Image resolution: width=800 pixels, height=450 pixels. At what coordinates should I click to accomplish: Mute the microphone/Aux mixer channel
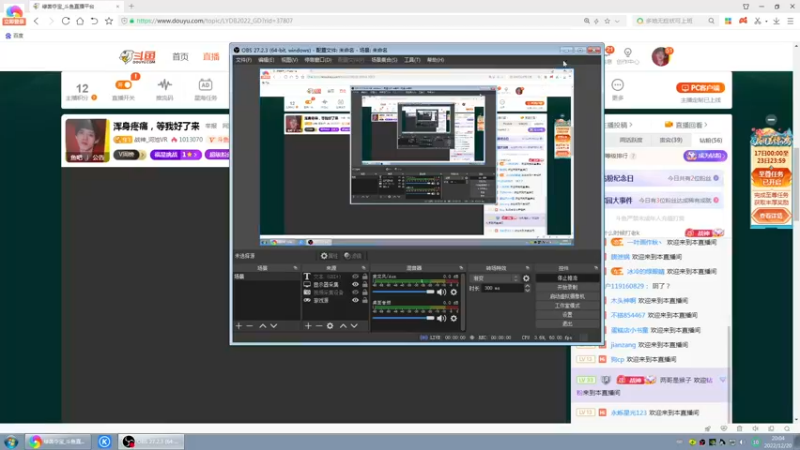point(441,292)
